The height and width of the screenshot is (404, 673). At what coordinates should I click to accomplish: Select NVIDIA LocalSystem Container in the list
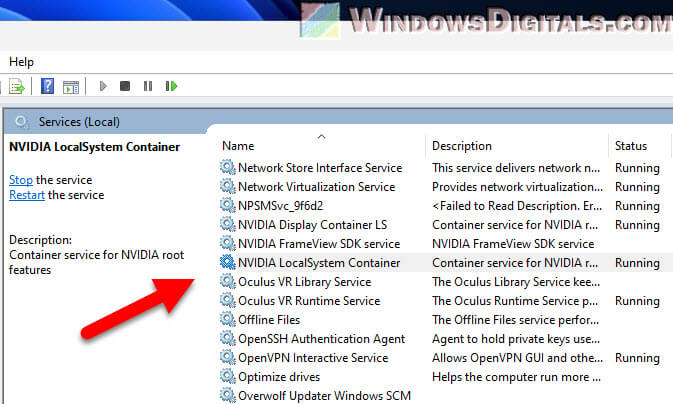319,263
